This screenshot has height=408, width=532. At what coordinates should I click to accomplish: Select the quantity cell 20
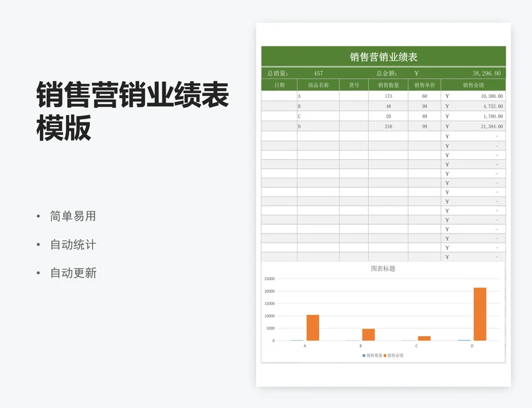click(388, 116)
